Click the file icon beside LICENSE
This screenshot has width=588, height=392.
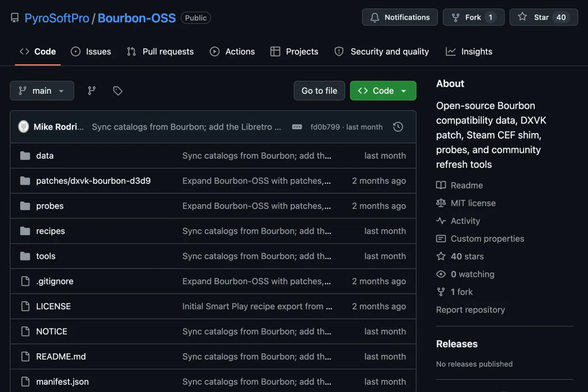[25, 306]
